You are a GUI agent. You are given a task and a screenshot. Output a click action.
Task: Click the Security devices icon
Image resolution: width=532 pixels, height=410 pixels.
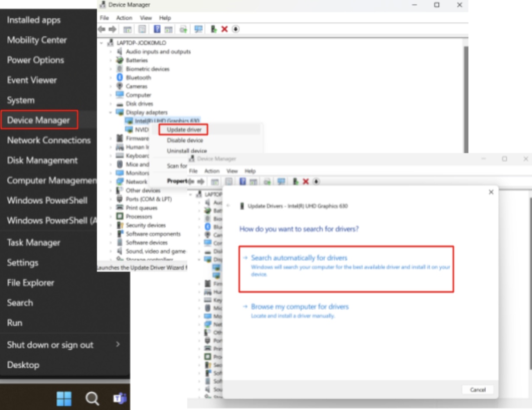[x=120, y=225]
